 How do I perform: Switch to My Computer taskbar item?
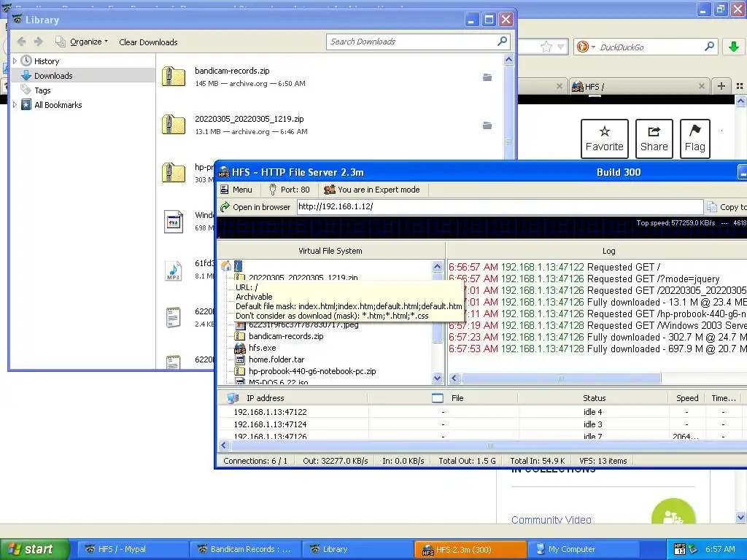[x=584, y=549]
